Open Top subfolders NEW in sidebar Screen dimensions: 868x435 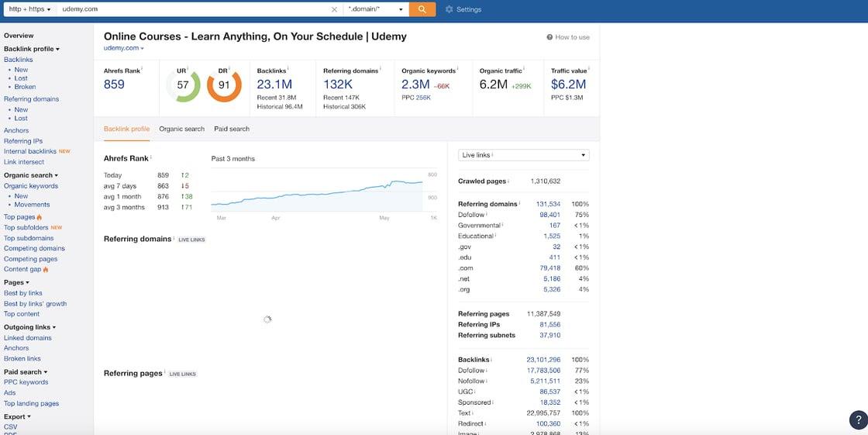(x=33, y=228)
